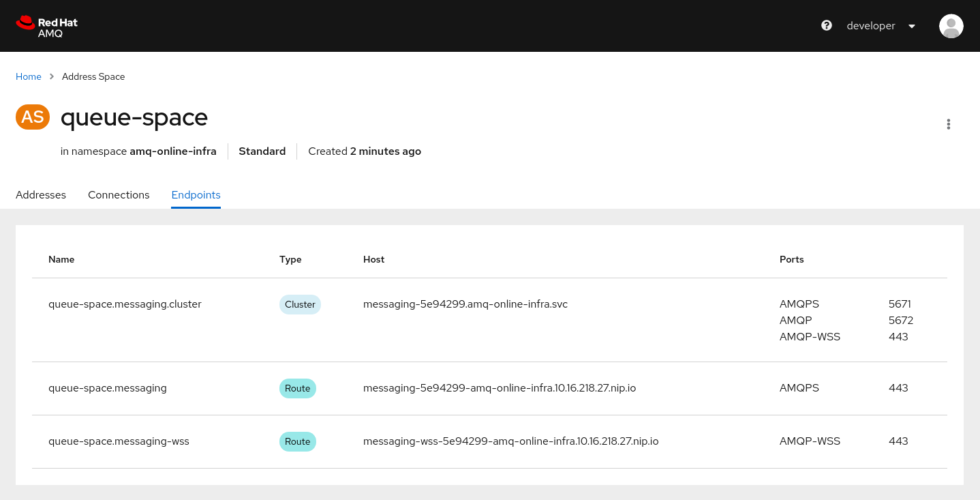Select the queue-space.messaging.cluster endpoint name

(125, 304)
